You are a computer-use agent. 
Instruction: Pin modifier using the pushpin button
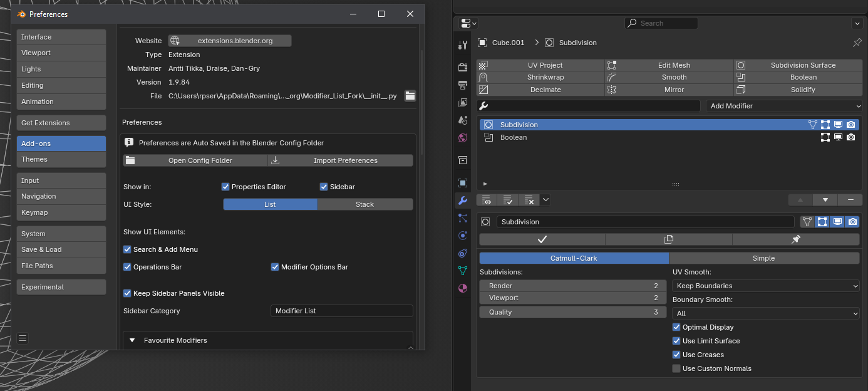pyautogui.click(x=796, y=239)
